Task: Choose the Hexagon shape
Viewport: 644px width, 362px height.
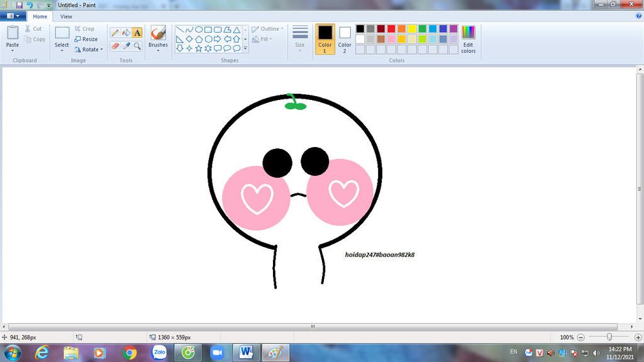Action: [x=208, y=39]
